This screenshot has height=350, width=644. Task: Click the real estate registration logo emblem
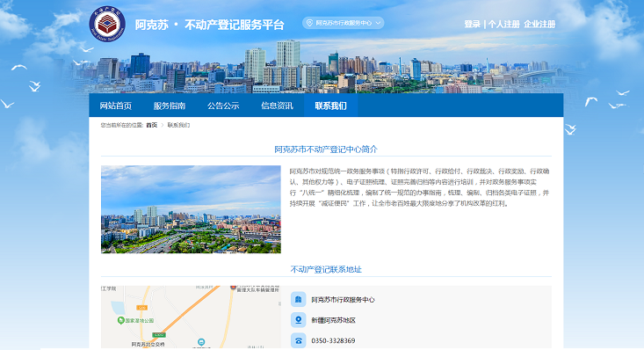coord(107,24)
